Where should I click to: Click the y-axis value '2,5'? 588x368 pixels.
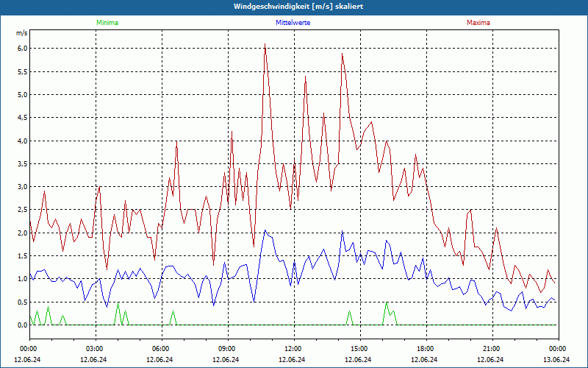coord(23,210)
